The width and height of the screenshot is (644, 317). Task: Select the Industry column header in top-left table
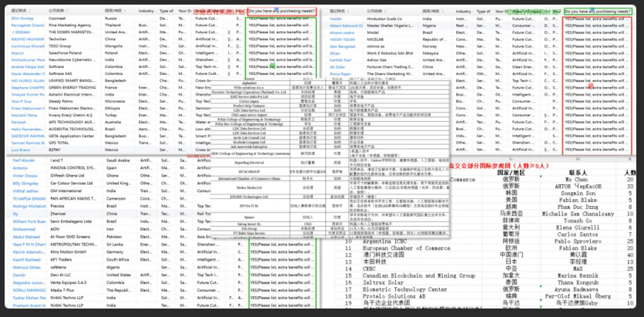[146, 12]
